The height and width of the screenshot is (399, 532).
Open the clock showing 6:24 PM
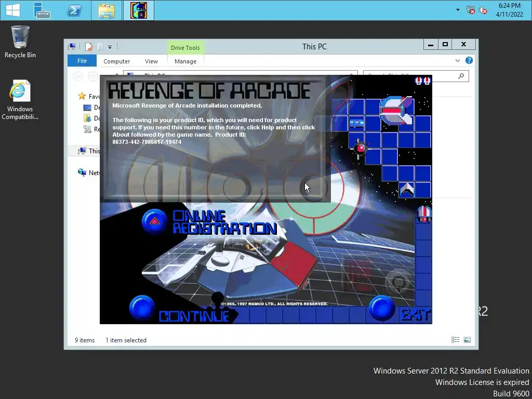pos(509,10)
